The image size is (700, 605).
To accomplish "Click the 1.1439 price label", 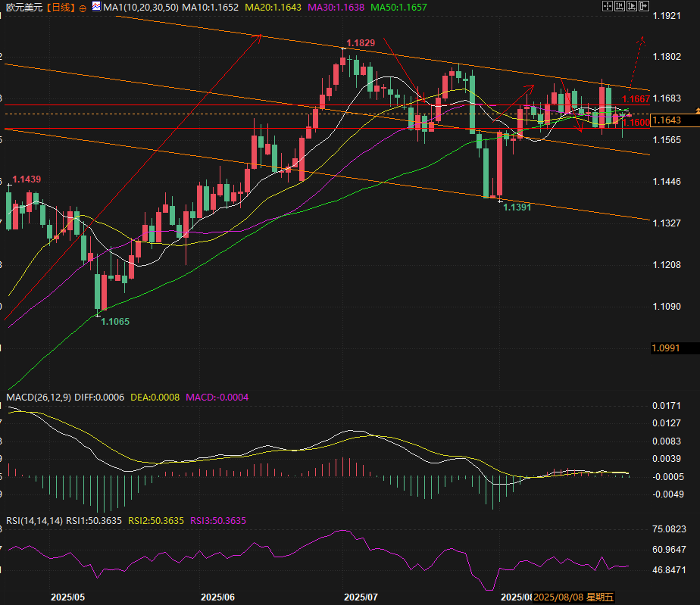I will click(27, 179).
